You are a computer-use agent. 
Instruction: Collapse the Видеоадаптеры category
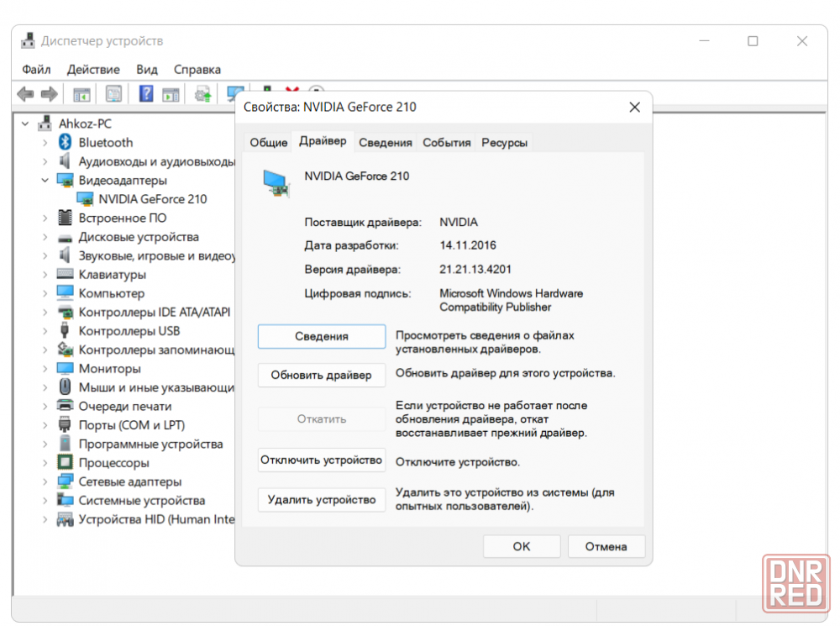pos(45,180)
